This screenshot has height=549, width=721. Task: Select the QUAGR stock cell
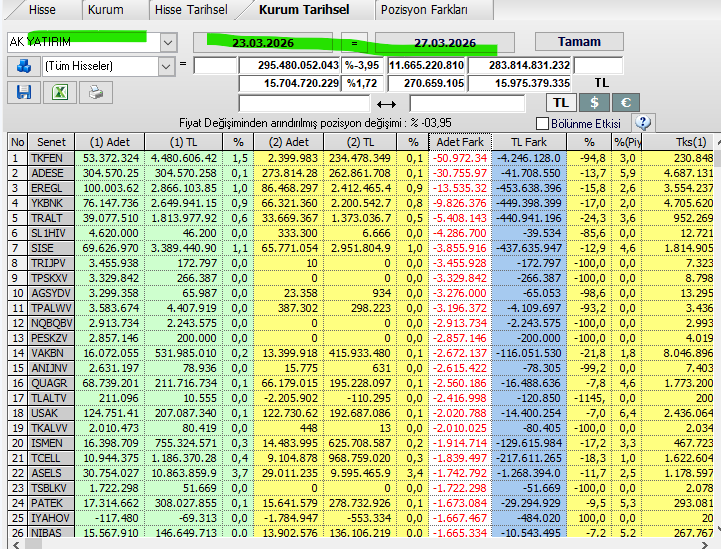51,383
